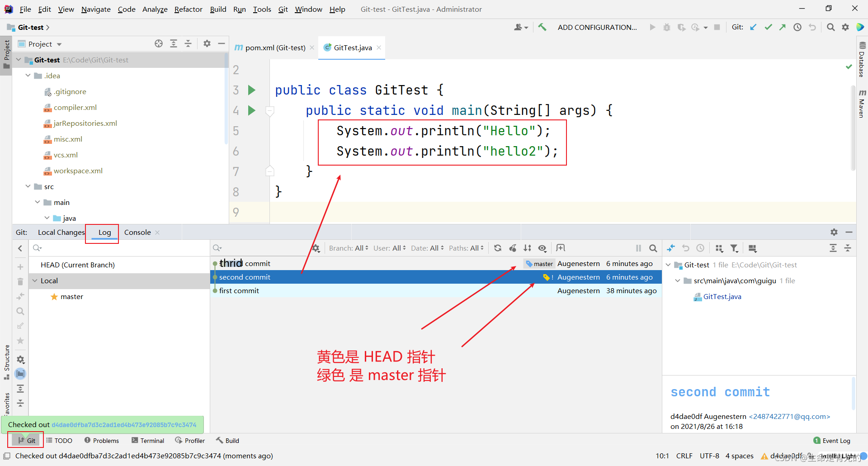Select the thrid commit row

click(436, 263)
